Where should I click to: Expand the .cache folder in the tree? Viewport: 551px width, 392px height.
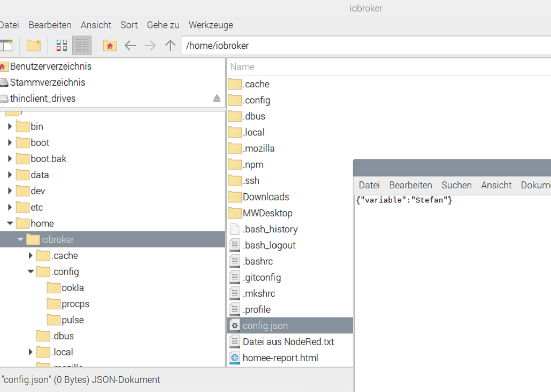click(31, 255)
